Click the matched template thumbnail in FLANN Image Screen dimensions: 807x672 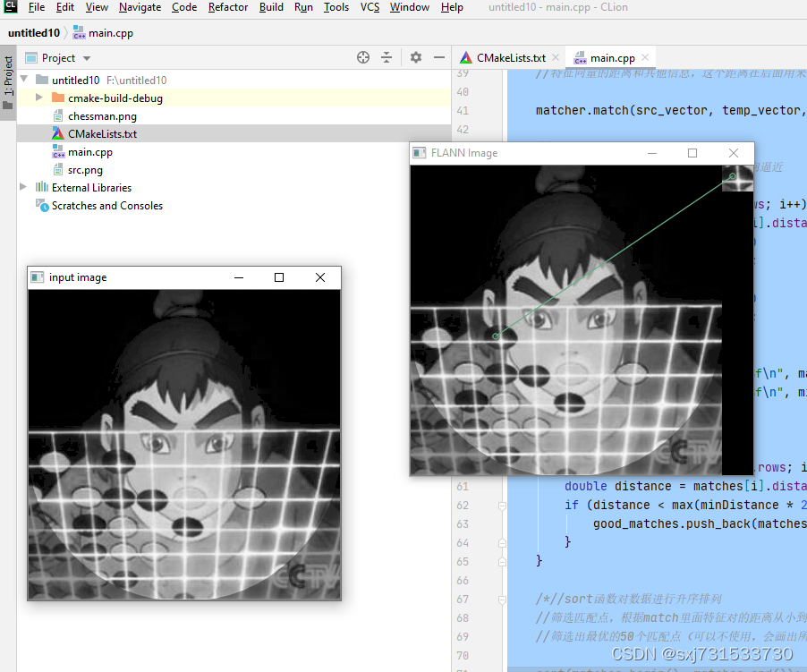point(737,179)
